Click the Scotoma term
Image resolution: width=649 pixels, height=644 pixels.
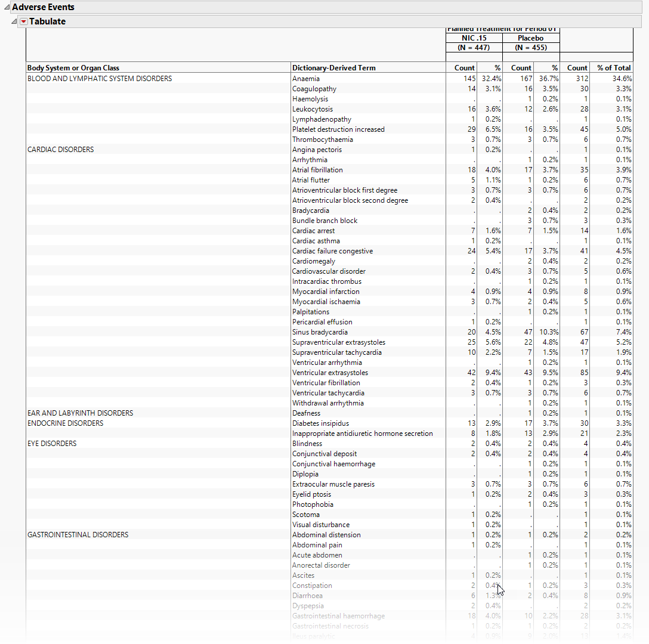pos(306,515)
